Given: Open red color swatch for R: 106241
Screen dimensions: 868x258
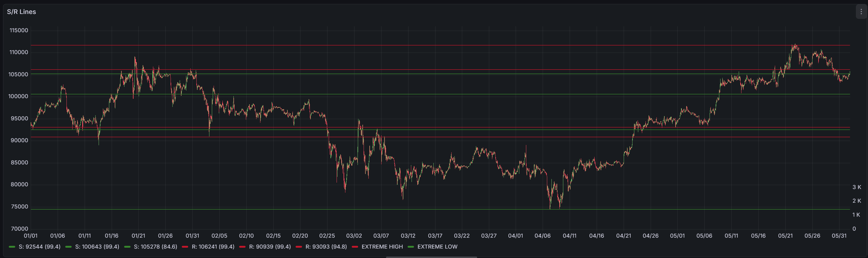Looking at the screenshot, I should [185, 247].
